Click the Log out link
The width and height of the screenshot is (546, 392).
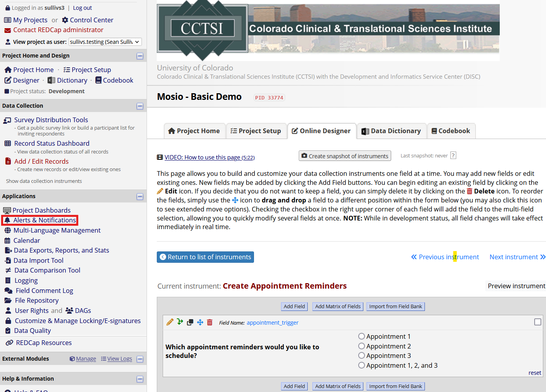coord(82,8)
